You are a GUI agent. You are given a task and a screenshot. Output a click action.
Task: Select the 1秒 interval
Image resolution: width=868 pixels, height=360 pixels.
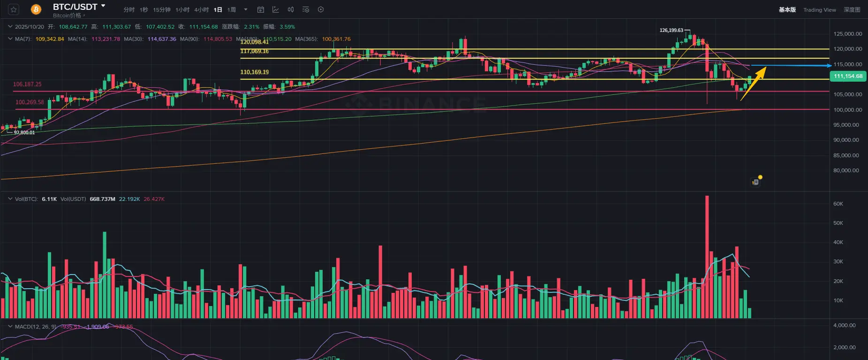pos(143,9)
